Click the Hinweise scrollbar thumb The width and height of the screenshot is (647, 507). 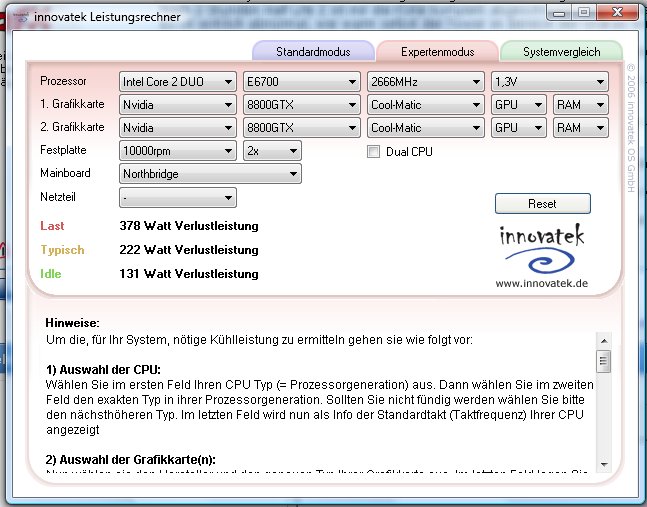point(604,361)
